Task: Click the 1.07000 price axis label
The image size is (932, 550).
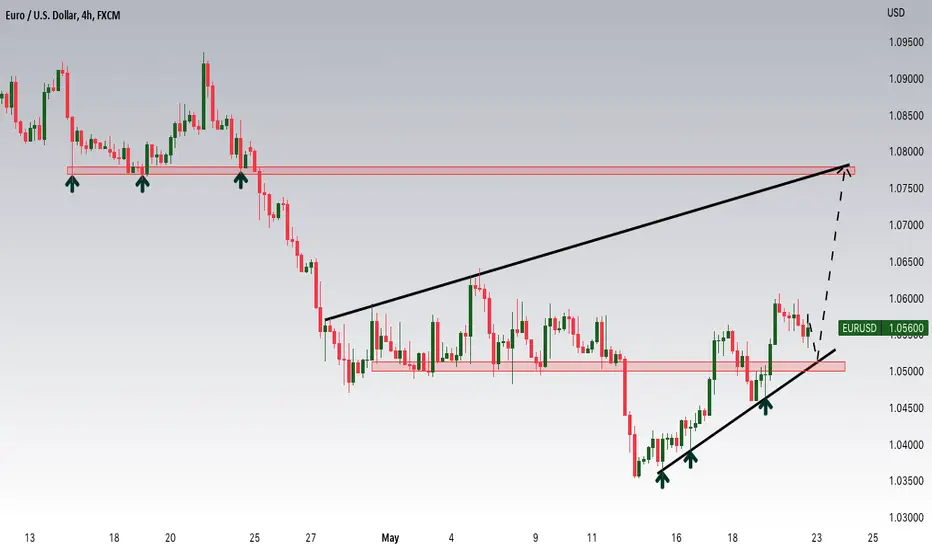Action: click(906, 225)
